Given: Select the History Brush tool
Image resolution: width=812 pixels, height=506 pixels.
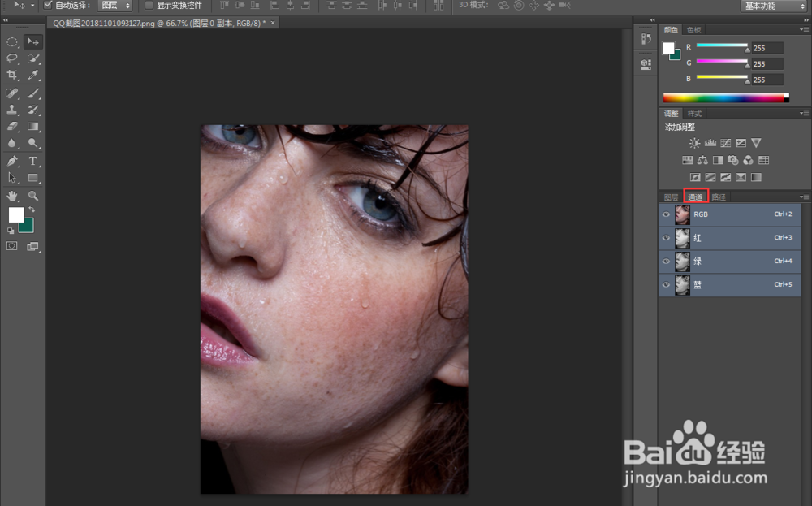Looking at the screenshot, I should (33, 110).
